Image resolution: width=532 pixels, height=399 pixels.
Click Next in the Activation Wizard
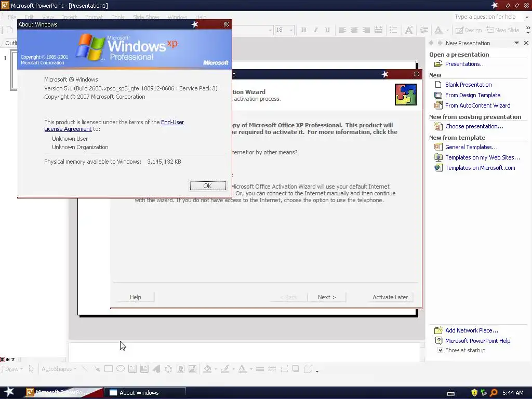click(x=327, y=297)
